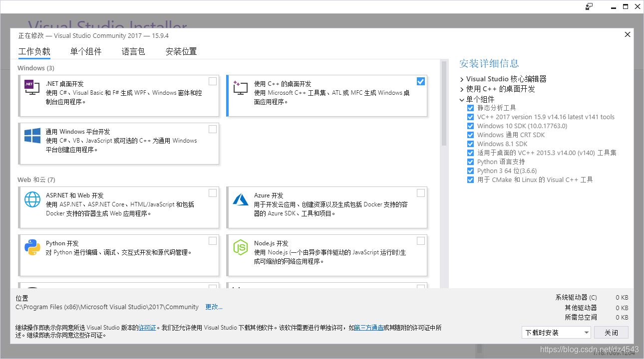Enable the ASP.NET 和 Web 开发 checkbox
Screen dimensions: 644x359
[x=213, y=193]
